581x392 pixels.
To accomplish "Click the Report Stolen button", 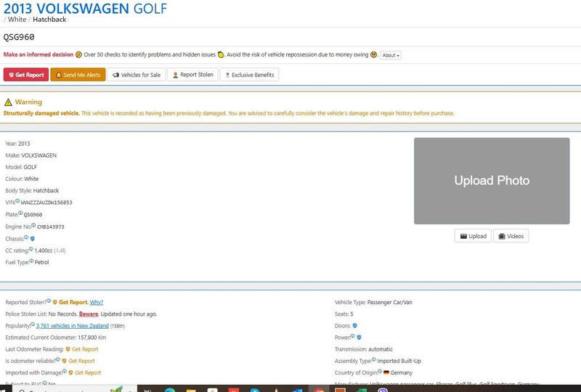I will point(192,75).
